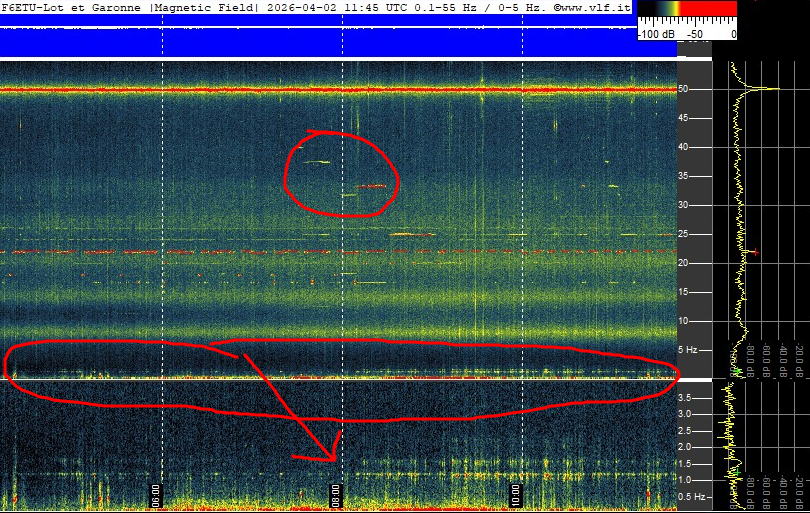Click the 5 Hz axis label

tap(689, 350)
